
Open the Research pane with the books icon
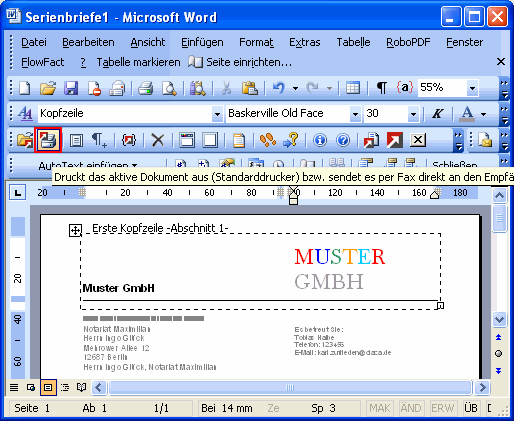point(198,88)
